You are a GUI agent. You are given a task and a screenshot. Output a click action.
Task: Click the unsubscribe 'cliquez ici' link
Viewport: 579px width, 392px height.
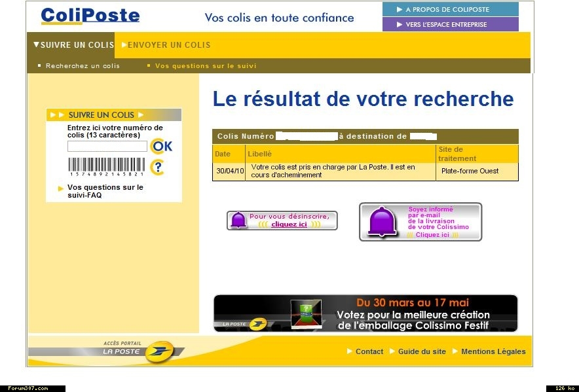[289, 224]
